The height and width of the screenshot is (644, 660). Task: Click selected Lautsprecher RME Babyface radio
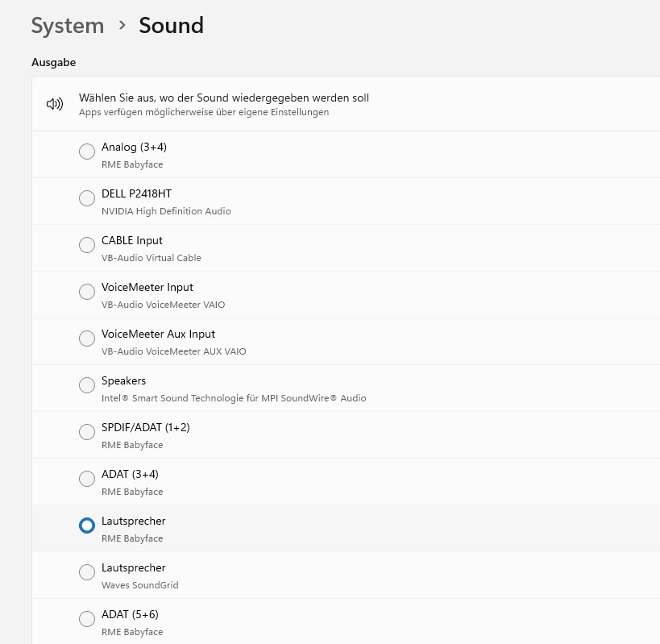click(x=87, y=526)
